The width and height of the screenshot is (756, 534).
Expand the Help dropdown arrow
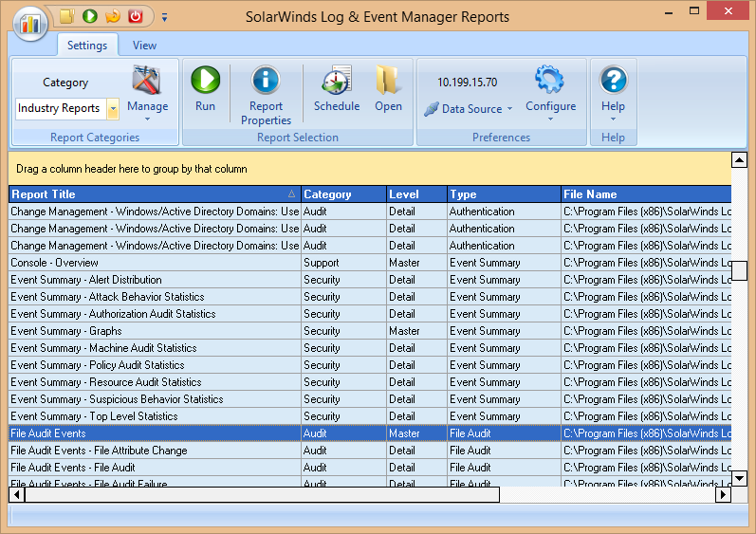coord(614,120)
